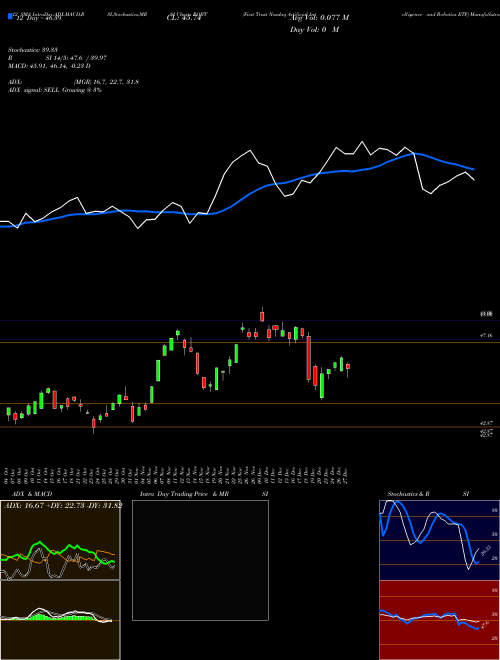500x660 pixels.
Task: Open the dark red RSI chart panel
Action: pyautogui.click(x=439, y=620)
